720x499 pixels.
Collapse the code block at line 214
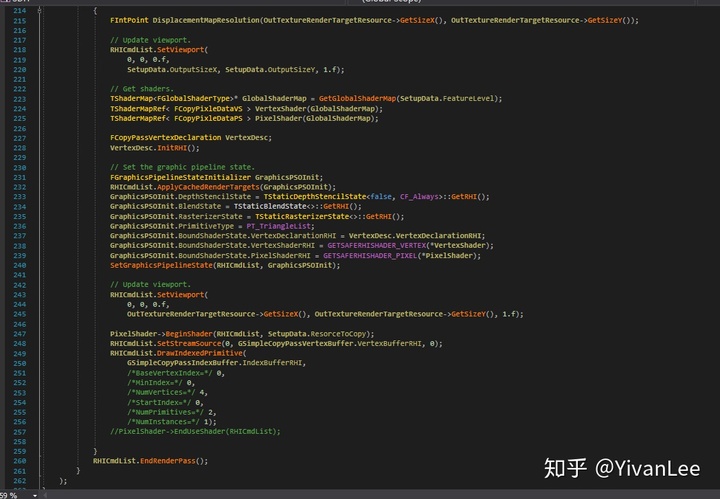click(x=40, y=10)
